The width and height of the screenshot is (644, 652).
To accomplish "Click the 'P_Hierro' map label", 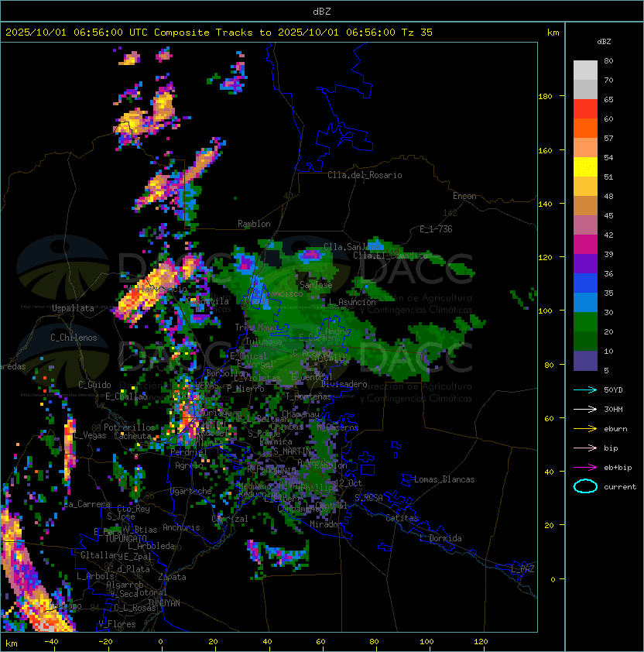I will click(x=245, y=389).
